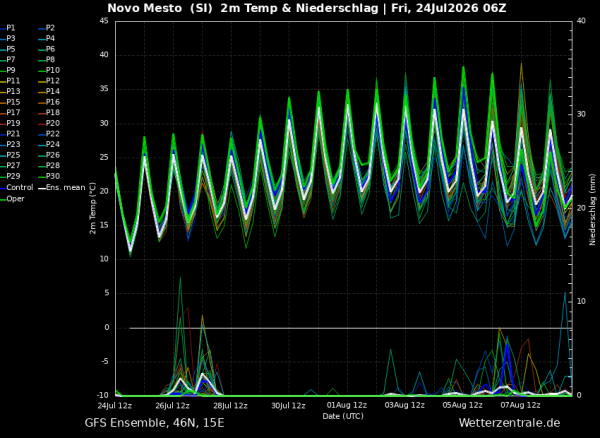Click the 2m Temp (°C) axis title
Screen dimensions: 600x438
(x=93, y=208)
